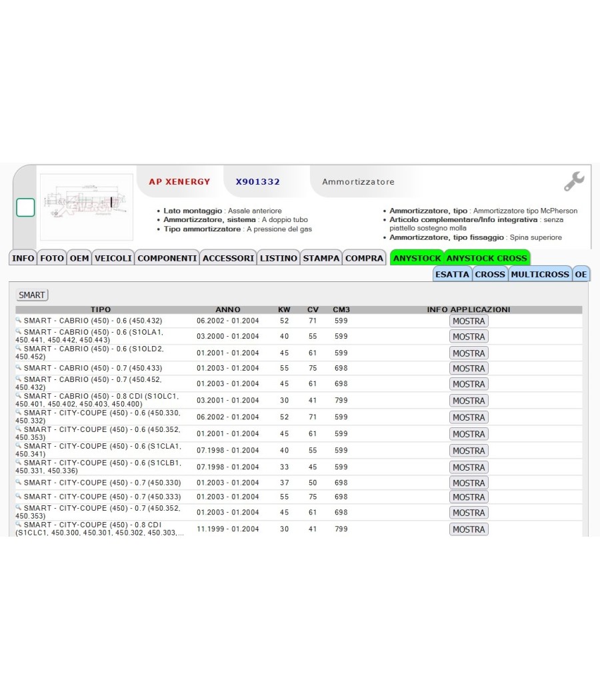Click the AP XENERGY brand label
Image resolution: width=600 pixels, height=700 pixels.
[x=179, y=182]
